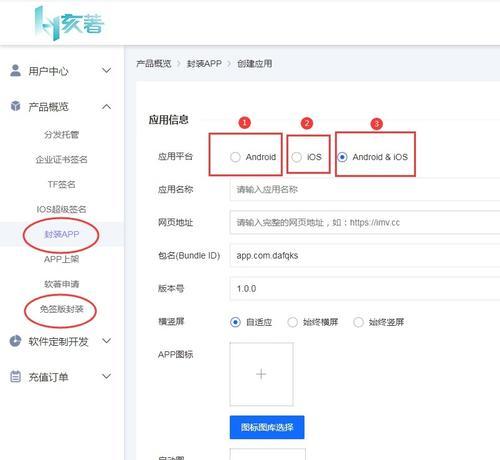This screenshot has width=500, height=460.
Task: Expand the 充值订单 chevron
Action: pos(106,376)
